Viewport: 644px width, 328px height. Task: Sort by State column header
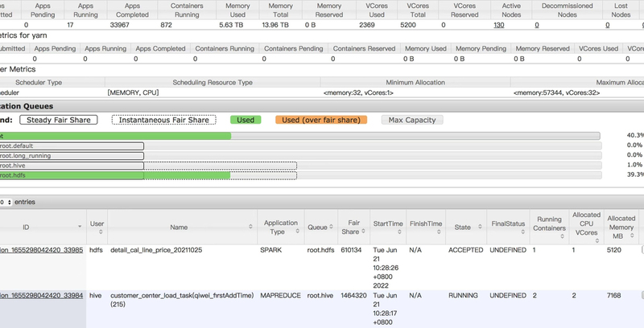tap(462, 228)
